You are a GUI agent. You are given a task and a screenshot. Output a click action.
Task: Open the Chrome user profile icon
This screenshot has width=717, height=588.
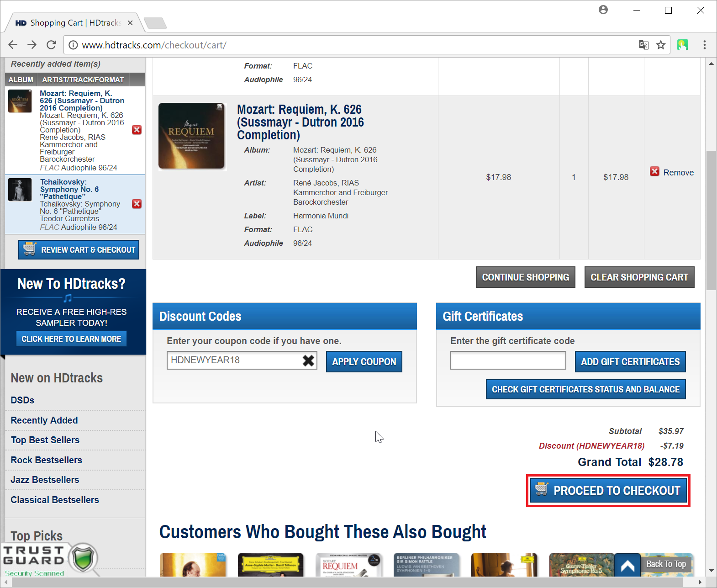(x=603, y=10)
